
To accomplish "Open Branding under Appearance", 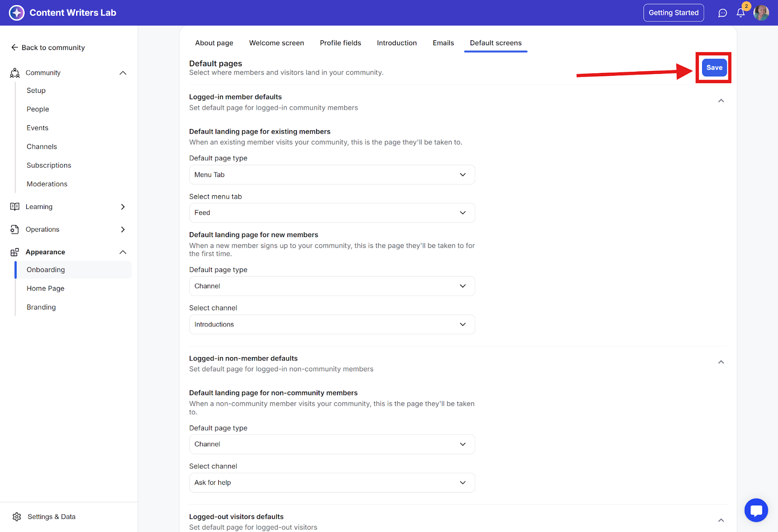I will [41, 307].
